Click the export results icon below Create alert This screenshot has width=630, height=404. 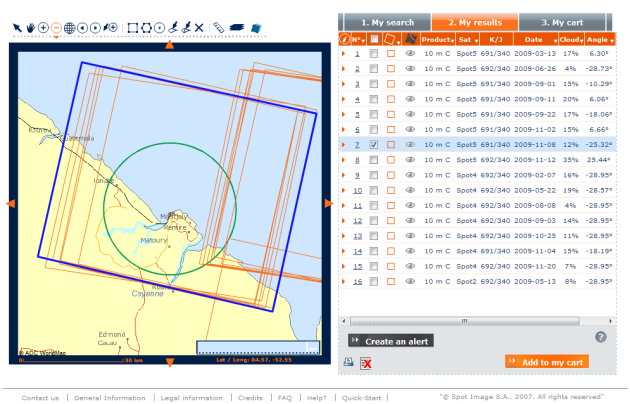pyautogui.click(x=348, y=362)
